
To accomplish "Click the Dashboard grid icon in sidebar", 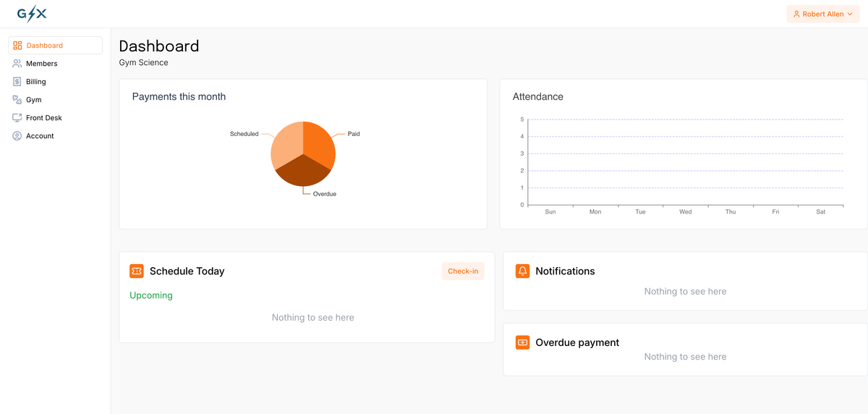I will [17, 46].
